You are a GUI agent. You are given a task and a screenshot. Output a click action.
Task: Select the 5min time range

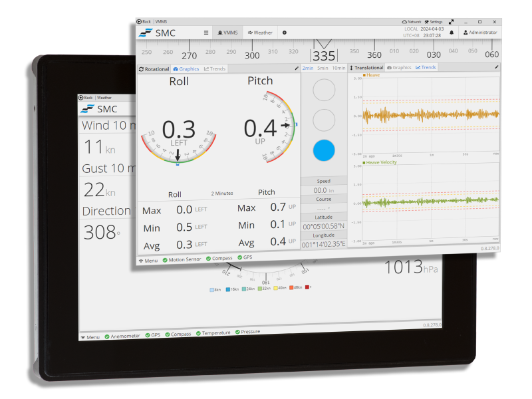coord(323,68)
